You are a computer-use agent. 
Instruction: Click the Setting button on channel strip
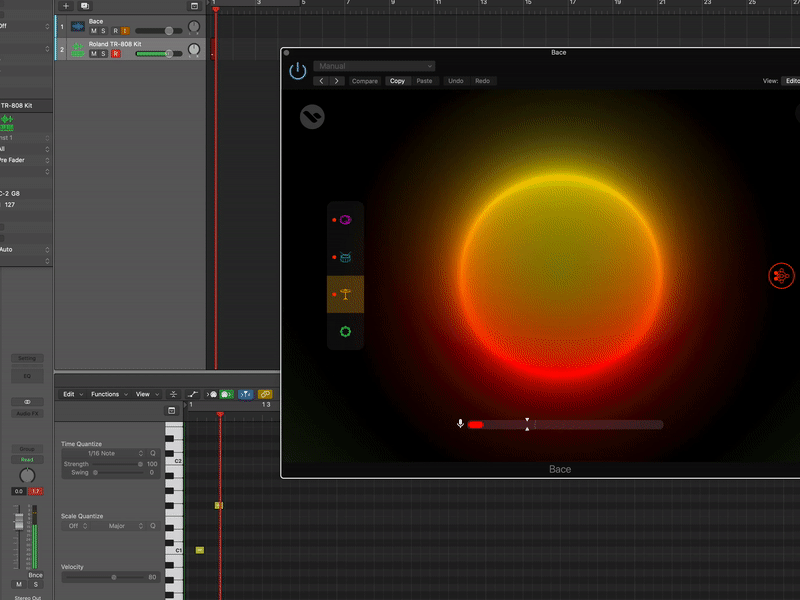tap(27, 358)
